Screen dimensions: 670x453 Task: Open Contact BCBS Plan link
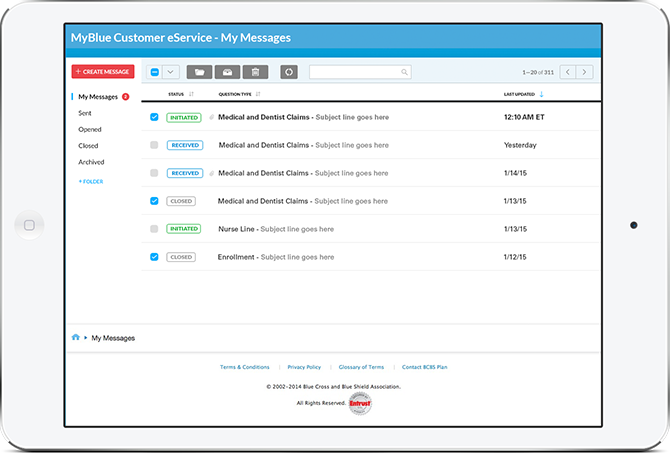point(425,367)
